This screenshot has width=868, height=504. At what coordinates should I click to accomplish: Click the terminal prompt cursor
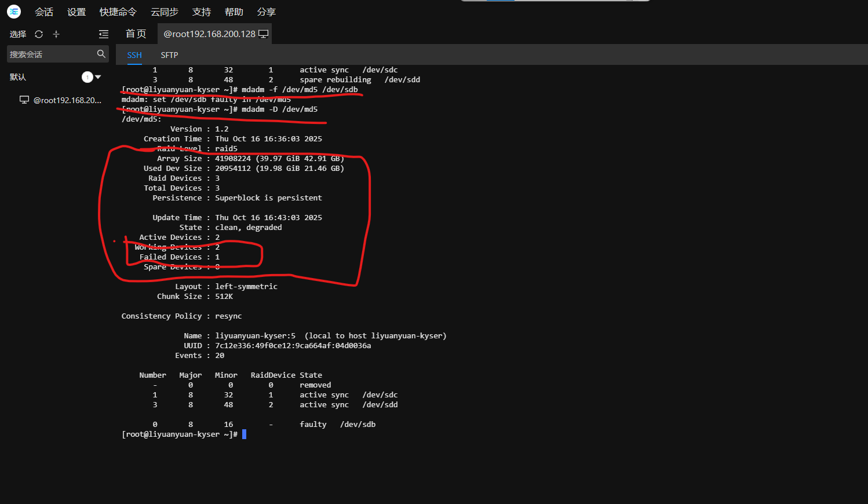245,434
